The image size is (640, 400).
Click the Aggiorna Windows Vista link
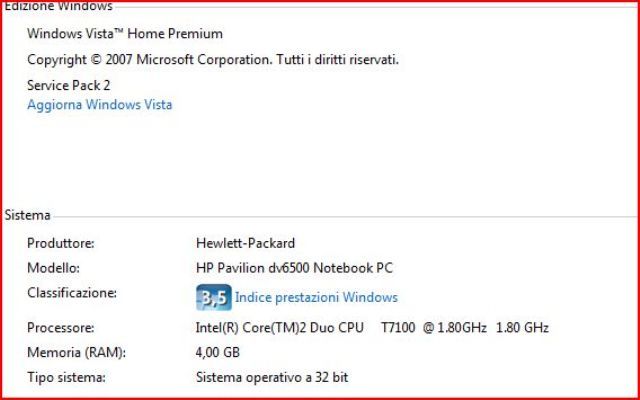(99, 104)
